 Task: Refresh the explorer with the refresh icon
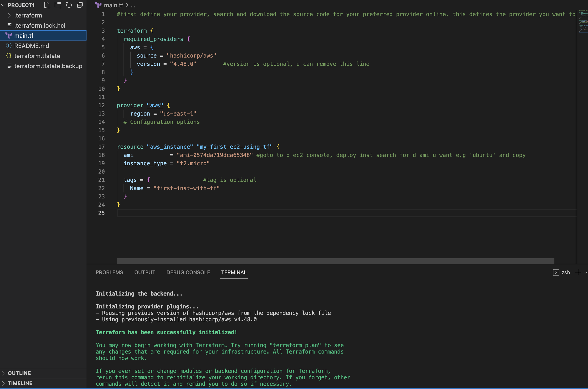click(x=69, y=5)
